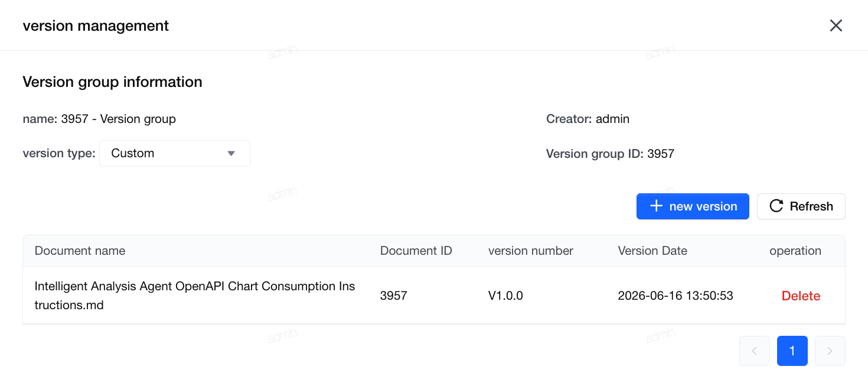Expand the version type dropdown arrow
Viewport: 868px width, 376px height.
coord(231,154)
